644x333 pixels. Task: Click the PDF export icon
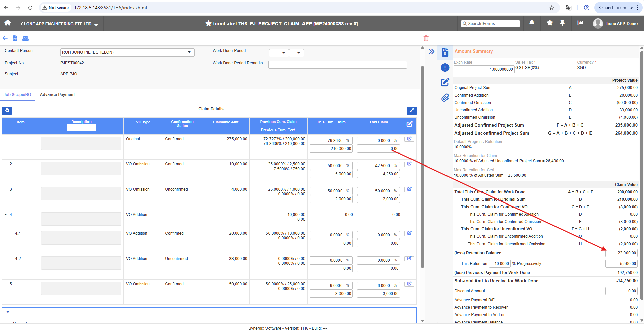tap(15, 38)
